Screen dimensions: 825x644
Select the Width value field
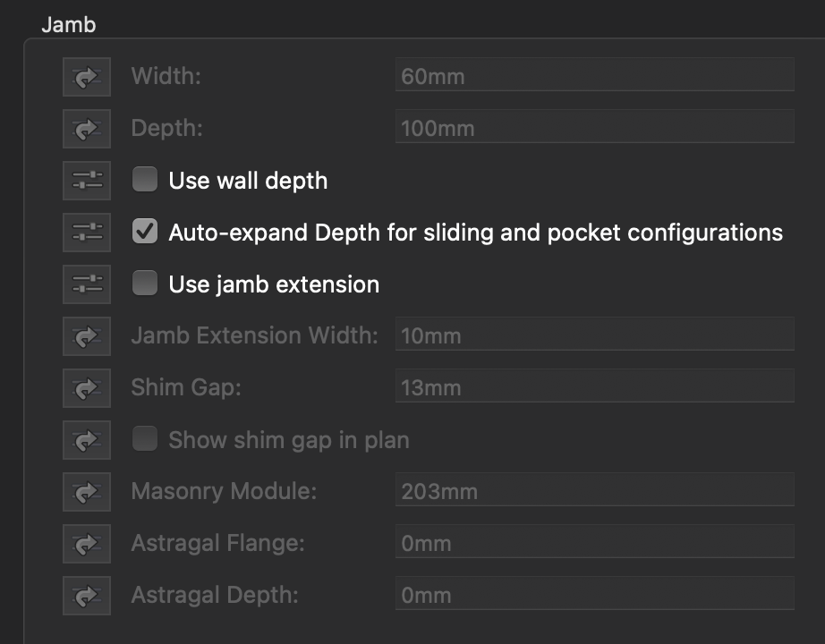(x=594, y=75)
